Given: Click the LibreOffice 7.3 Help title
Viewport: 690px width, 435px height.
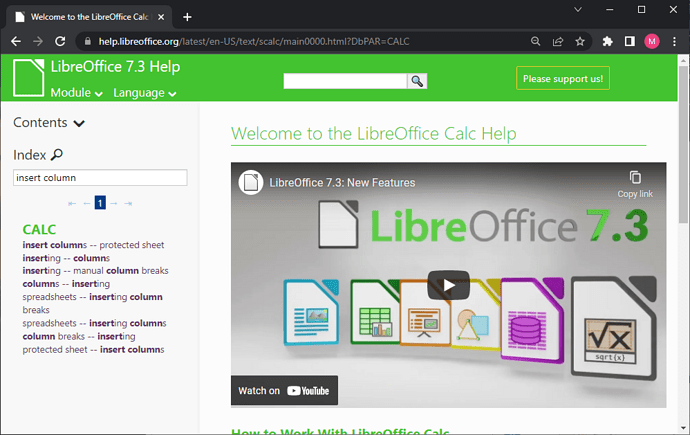Looking at the screenshot, I should (115, 67).
